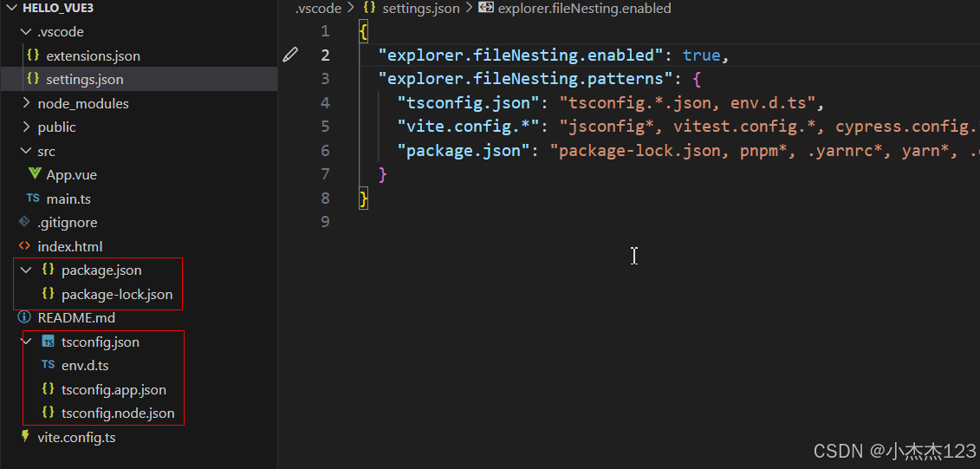Click the JSON icon of package-lock.json
Screen dimensions: 980x469
(49, 294)
